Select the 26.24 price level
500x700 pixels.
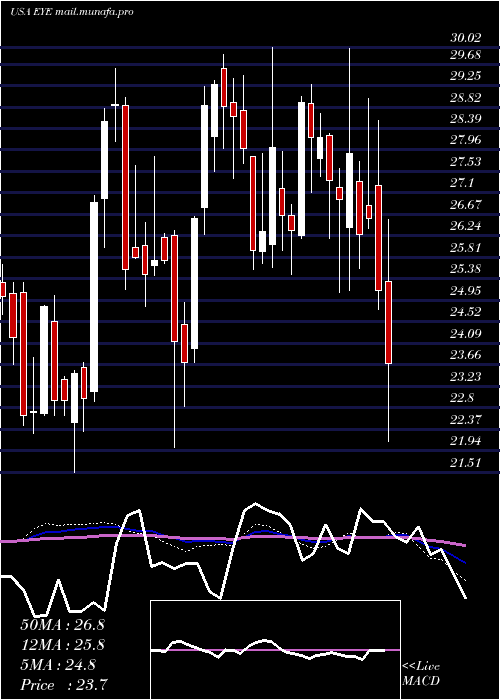[466, 226]
